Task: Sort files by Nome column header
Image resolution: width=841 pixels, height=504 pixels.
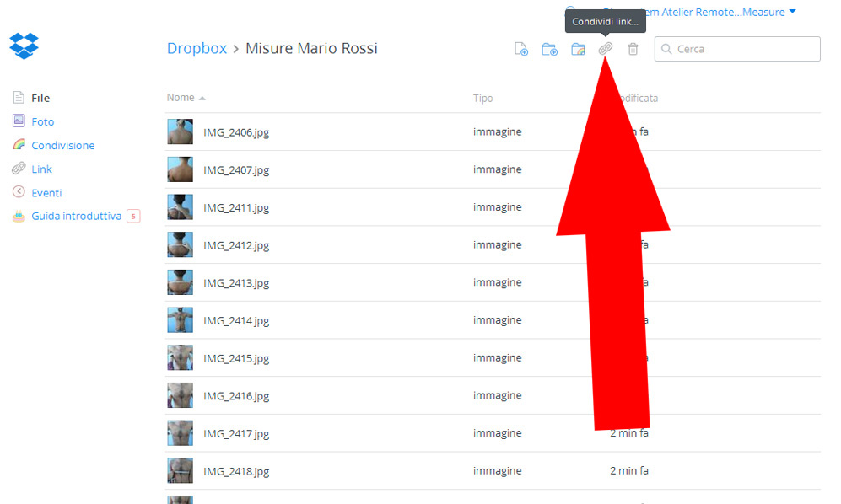Action: 181,98
